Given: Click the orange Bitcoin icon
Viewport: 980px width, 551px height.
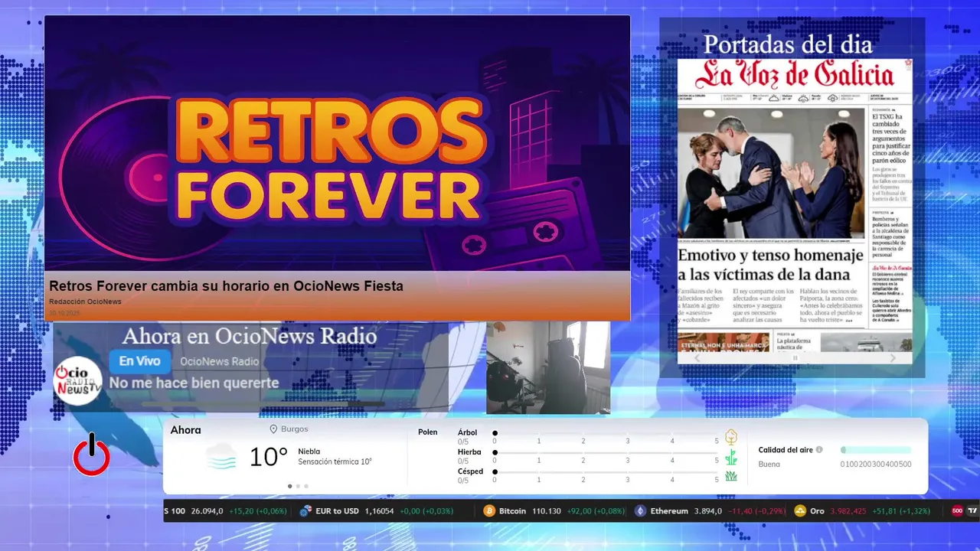Looking at the screenshot, I should [x=489, y=510].
